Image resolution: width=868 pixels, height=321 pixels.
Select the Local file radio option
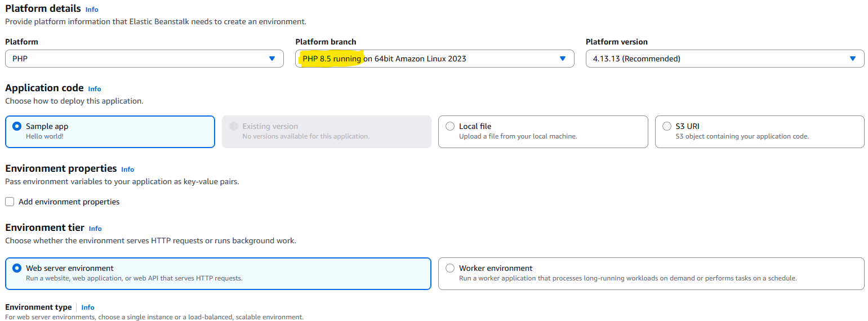(x=450, y=126)
